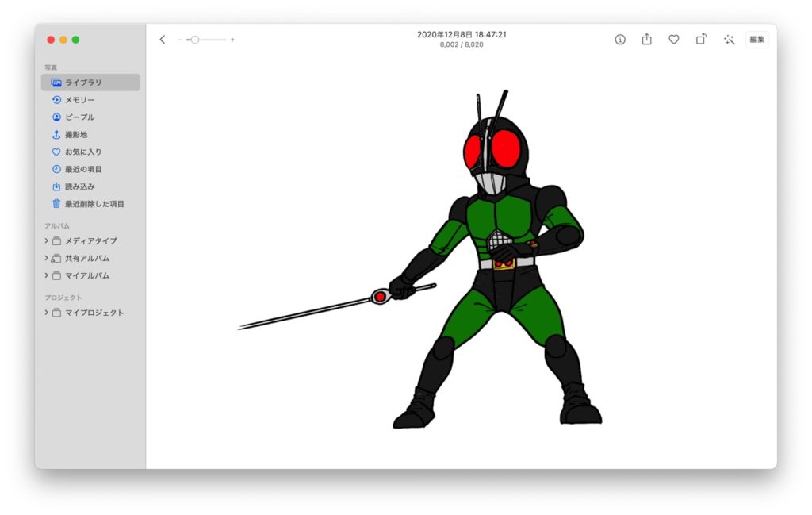Click the メモリー memories icon

[56, 99]
